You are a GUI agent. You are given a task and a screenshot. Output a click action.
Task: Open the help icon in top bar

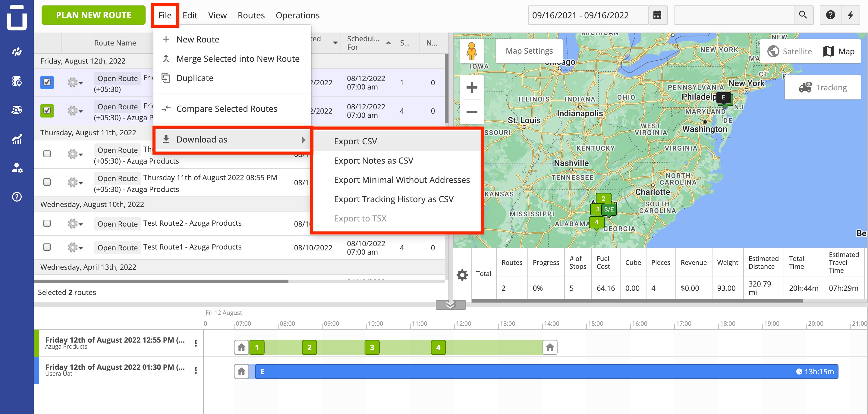pyautogui.click(x=830, y=15)
